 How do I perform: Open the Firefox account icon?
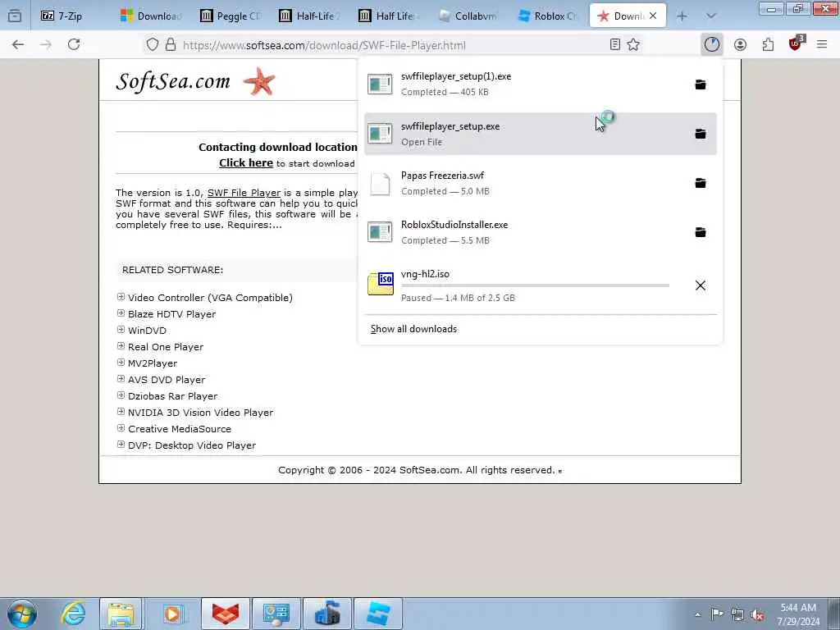coord(741,45)
